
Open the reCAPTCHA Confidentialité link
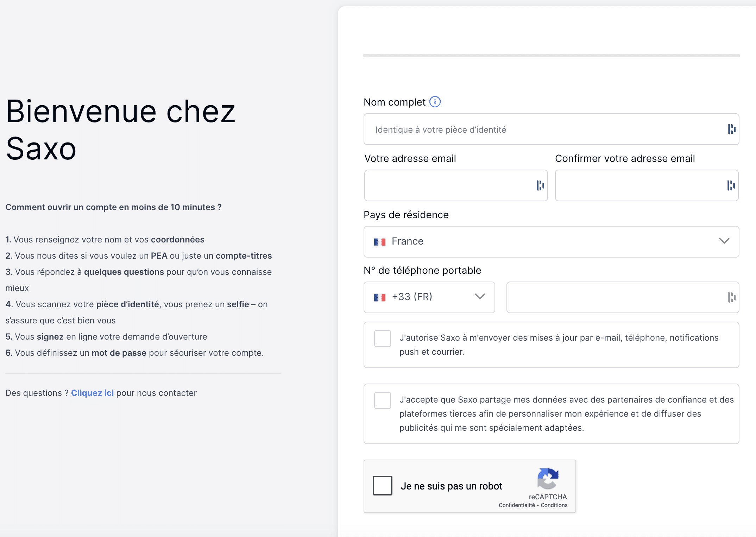pyautogui.click(x=517, y=505)
